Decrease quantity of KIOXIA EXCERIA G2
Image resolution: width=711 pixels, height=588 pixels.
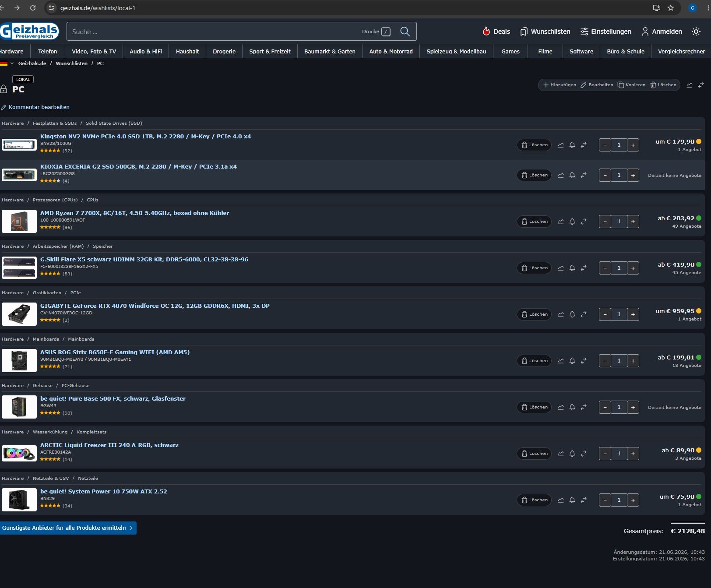coord(605,175)
